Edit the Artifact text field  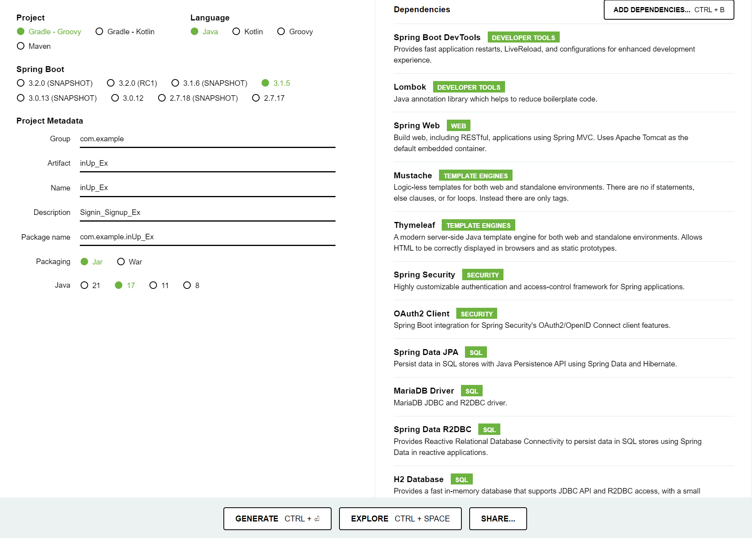click(207, 163)
